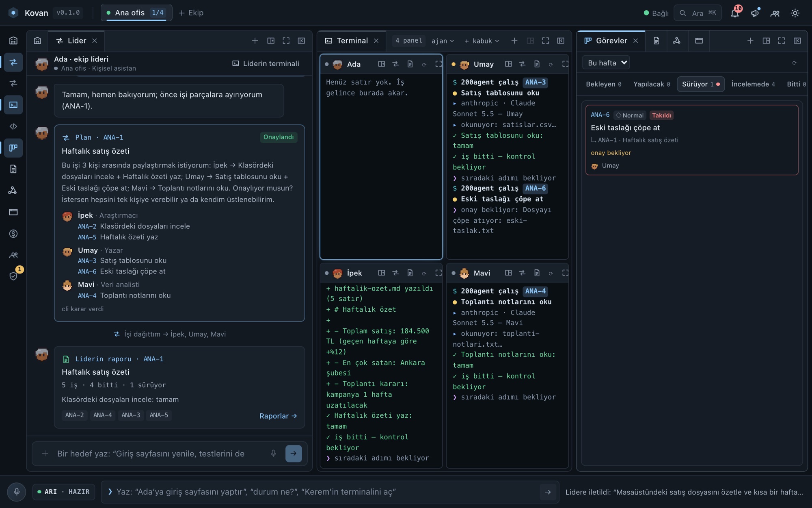This screenshot has height=508, width=812.
Task: Send the goal with arrow button
Action: coord(294,453)
